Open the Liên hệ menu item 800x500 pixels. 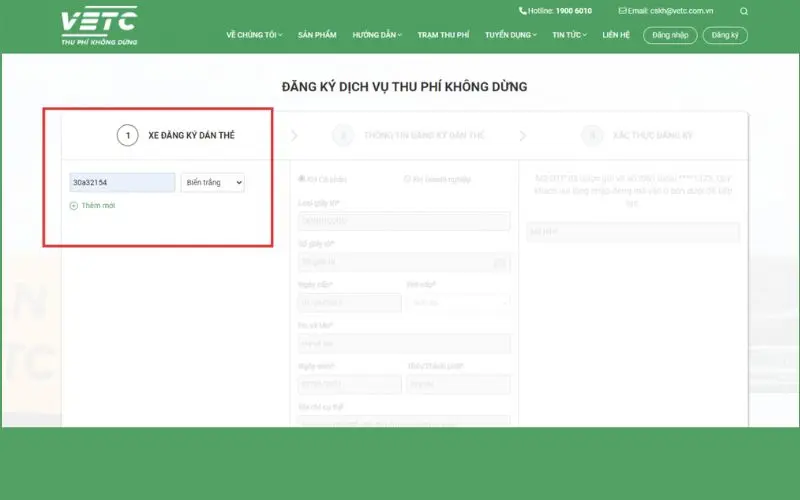pos(616,35)
